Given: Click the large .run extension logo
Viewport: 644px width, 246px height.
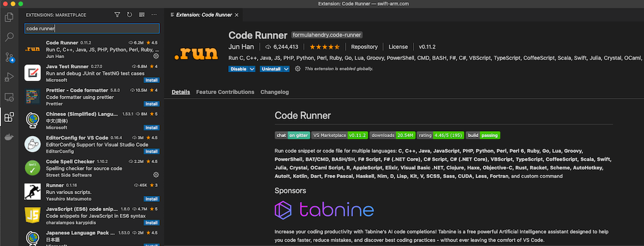Looking at the screenshot, I should [195, 53].
